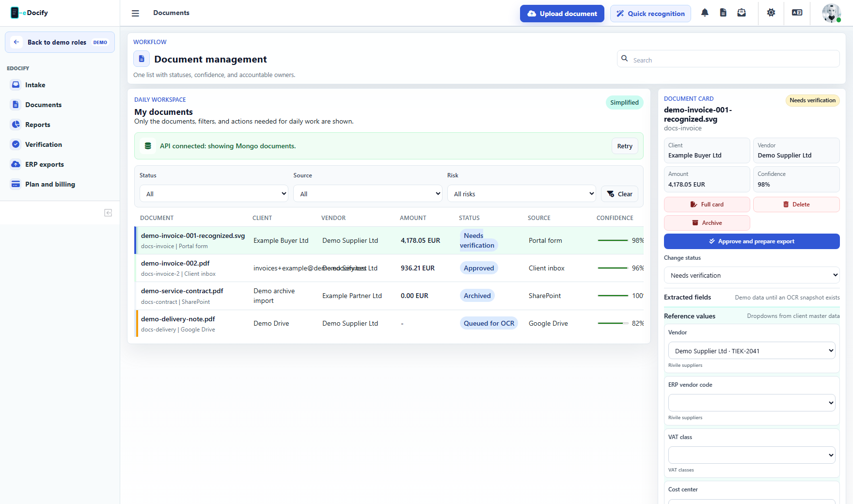Click the document icon beside Document management
Viewport: 853px width, 504px height.
142,59
